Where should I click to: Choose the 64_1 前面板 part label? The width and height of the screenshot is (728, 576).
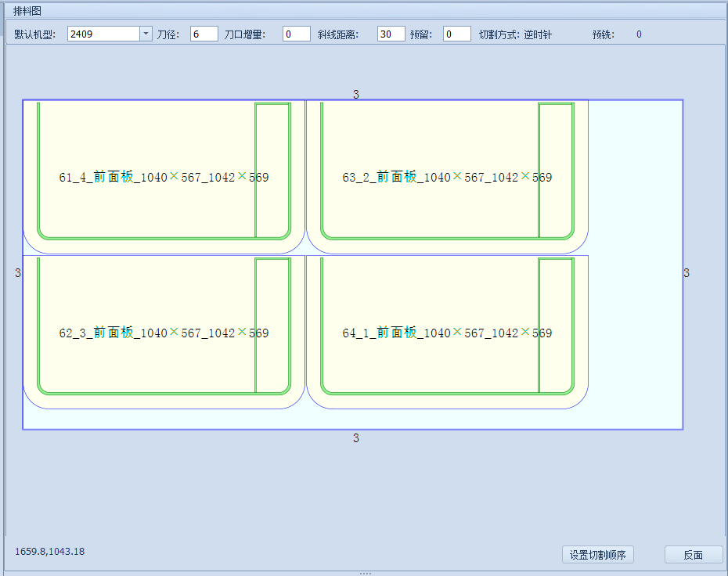click(x=447, y=333)
